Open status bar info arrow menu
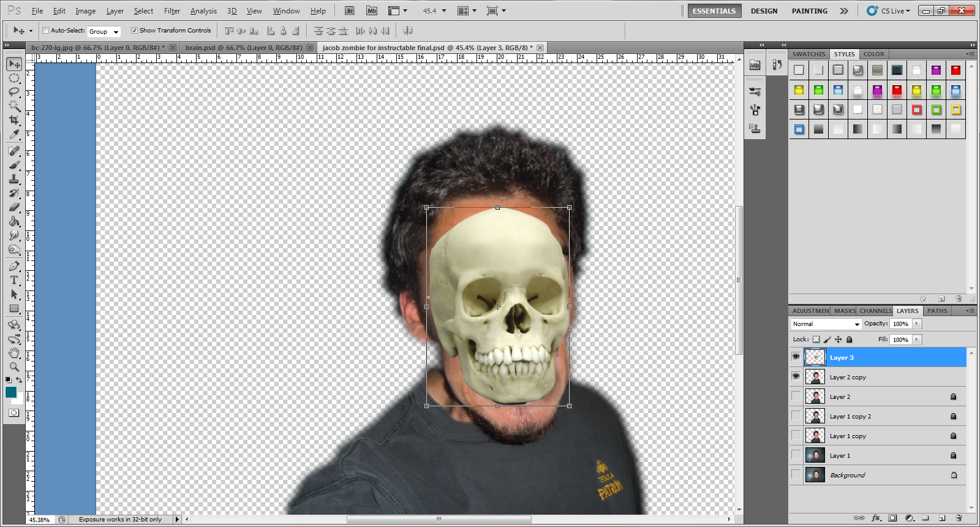Viewport: 980px width, 527px height. [178, 519]
